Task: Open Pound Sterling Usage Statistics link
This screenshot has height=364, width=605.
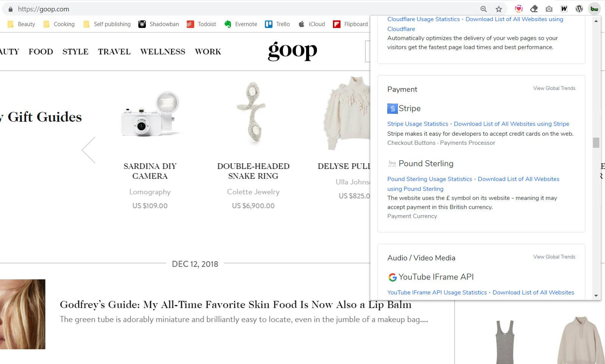Action: pyautogui.click(x=430, y=179)
